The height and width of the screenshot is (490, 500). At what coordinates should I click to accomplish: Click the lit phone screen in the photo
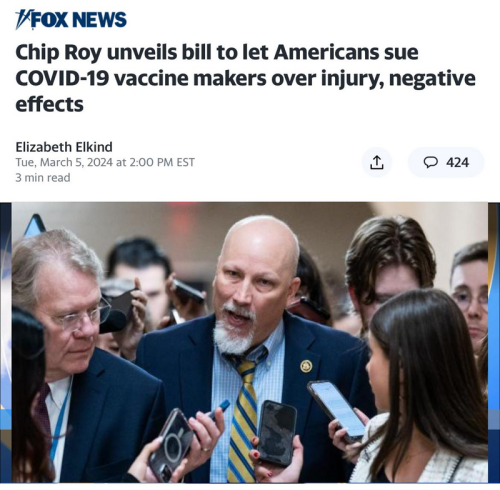point(337,410)
